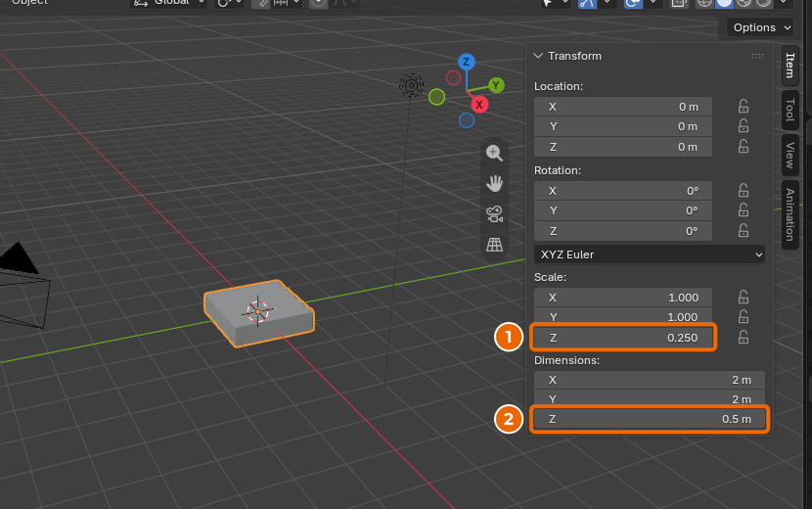Screen dimensions: 812x509
Task: Open the Options dropdown
Action: (760, 27)
